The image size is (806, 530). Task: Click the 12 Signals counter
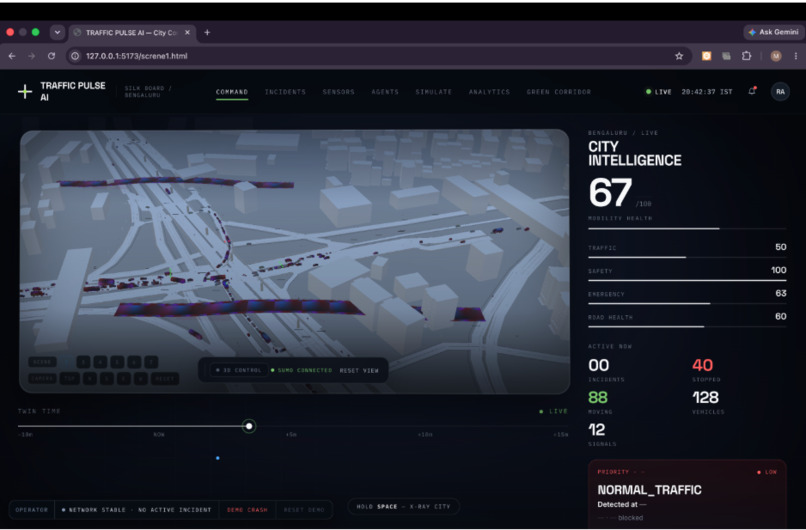click(x=602, y=434)
